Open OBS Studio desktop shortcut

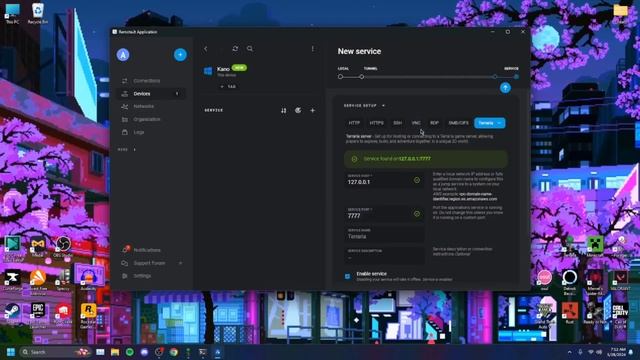pos(63,247)
